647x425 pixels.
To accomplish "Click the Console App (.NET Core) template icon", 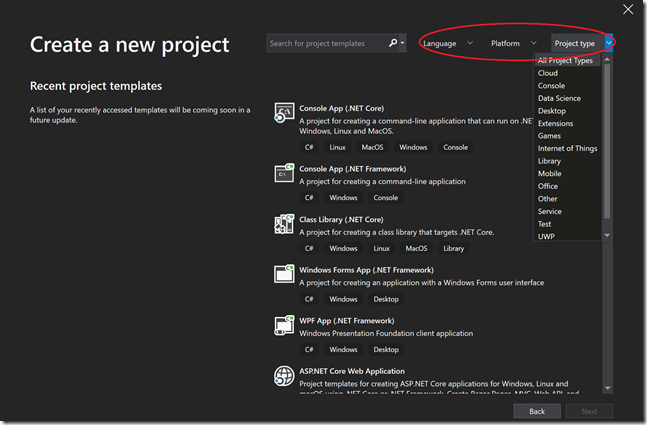I will [284, 113].
